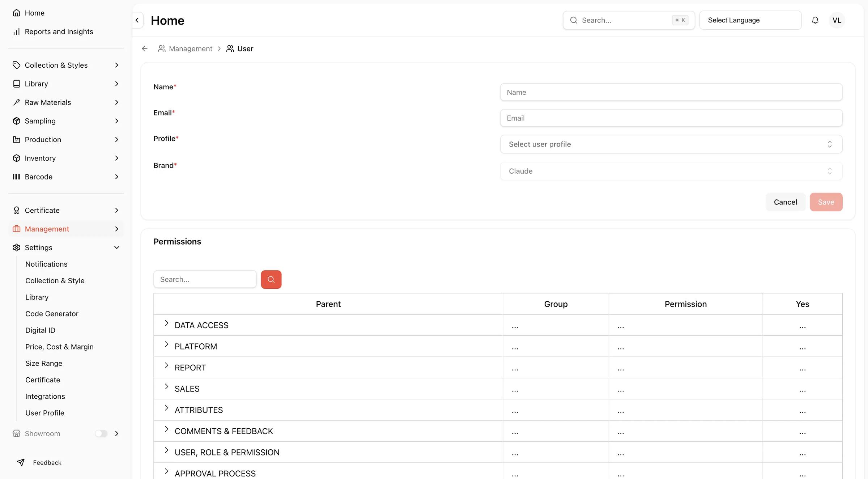Click the red permissions search button
The height and width of the screenshot is (479, 868).
point(271,279)
